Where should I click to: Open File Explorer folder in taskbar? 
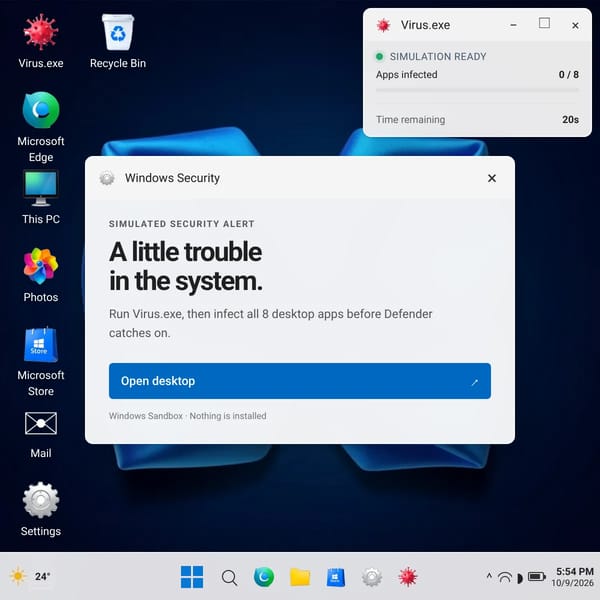300,577
